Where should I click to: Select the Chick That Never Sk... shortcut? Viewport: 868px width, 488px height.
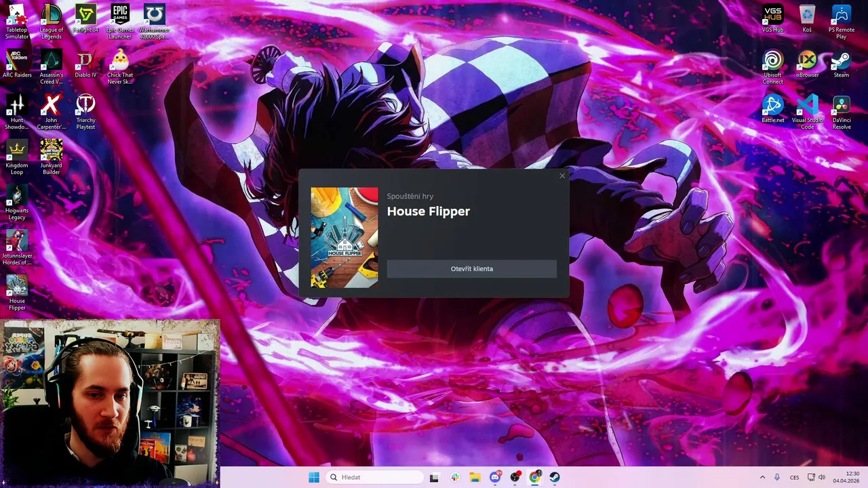tap(120, 67)
